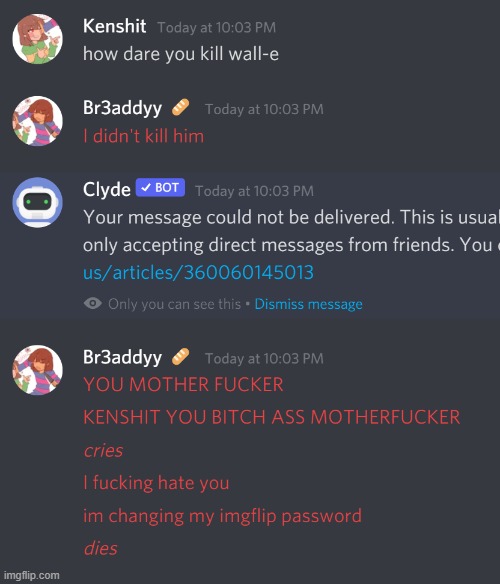Open the Kenshit username
This screenshot has height=584, width=500.
point(114,26)
